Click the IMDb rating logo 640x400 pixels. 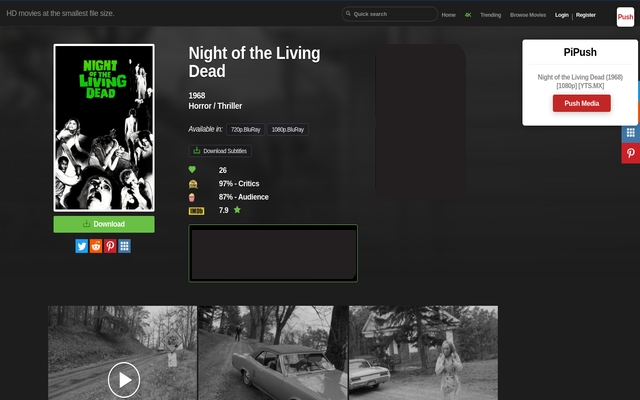[x=196, y=211]
